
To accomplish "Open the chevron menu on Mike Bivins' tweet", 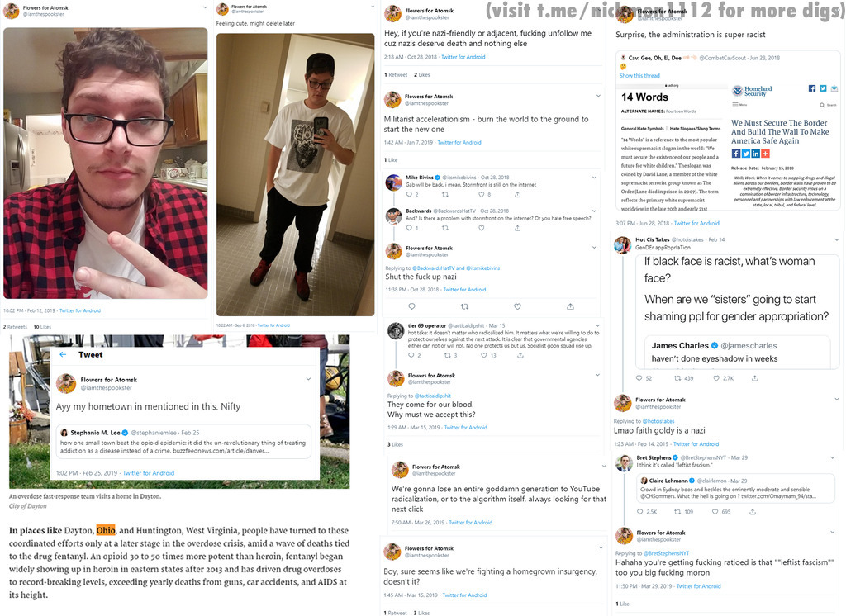I will click(x=594, y=178).
